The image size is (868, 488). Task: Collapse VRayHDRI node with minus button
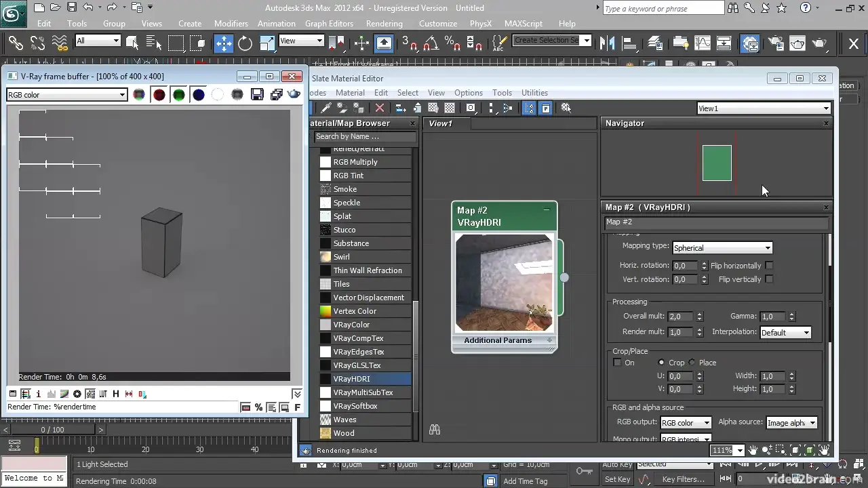pos(547,210)
